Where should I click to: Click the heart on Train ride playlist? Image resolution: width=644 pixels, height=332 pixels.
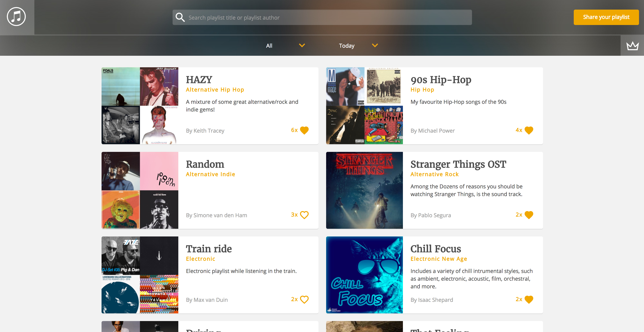point(304,300)
